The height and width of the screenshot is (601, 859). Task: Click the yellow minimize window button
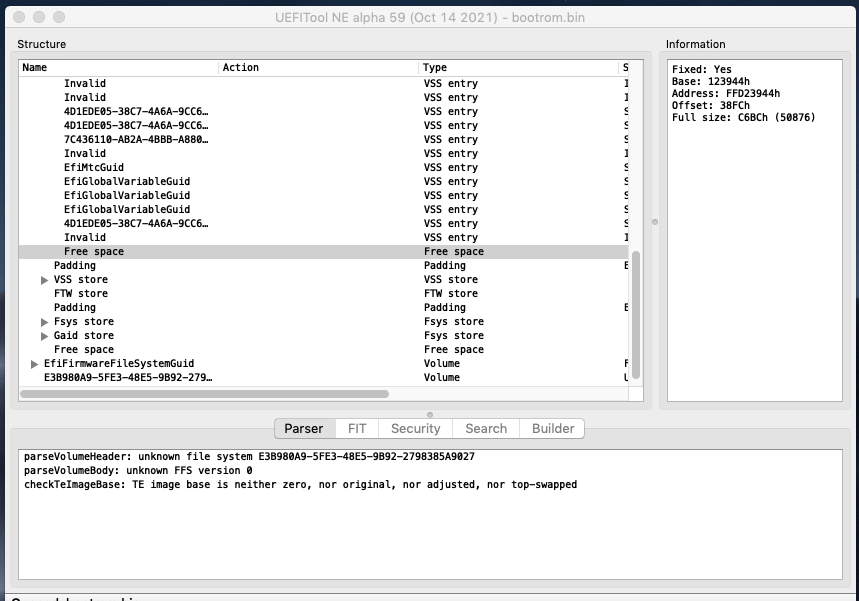(39, 18)
